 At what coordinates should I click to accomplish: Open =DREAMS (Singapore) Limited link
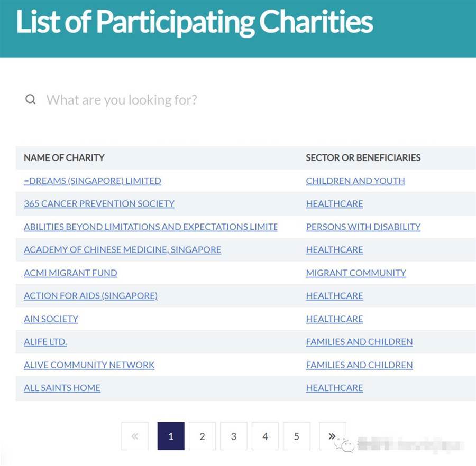coord(93,181)
